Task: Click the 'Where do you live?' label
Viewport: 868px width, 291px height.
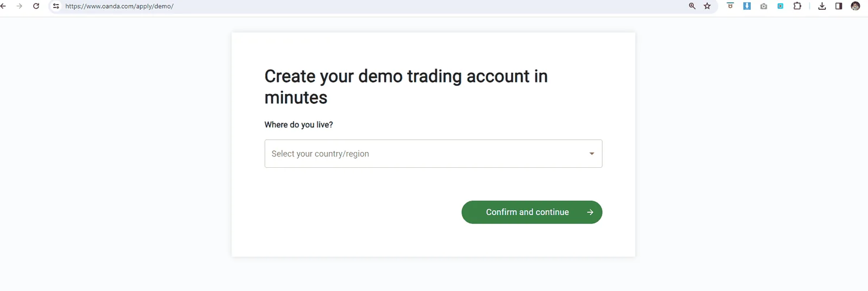Action: coord(299,125)
